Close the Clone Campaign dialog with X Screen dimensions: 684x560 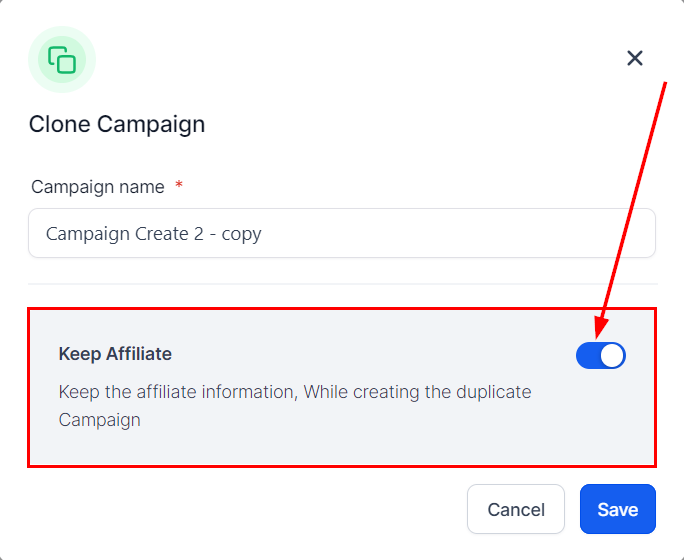[635, 58]
